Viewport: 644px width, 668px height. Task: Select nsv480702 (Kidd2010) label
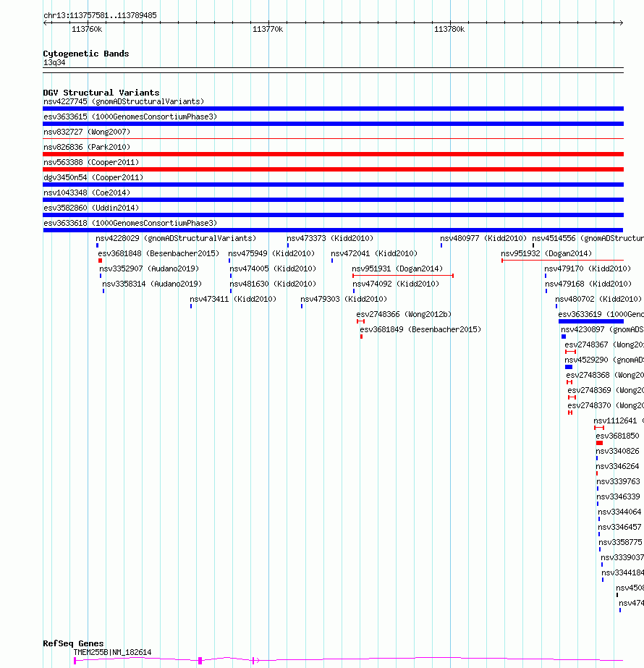pos(598,299)
